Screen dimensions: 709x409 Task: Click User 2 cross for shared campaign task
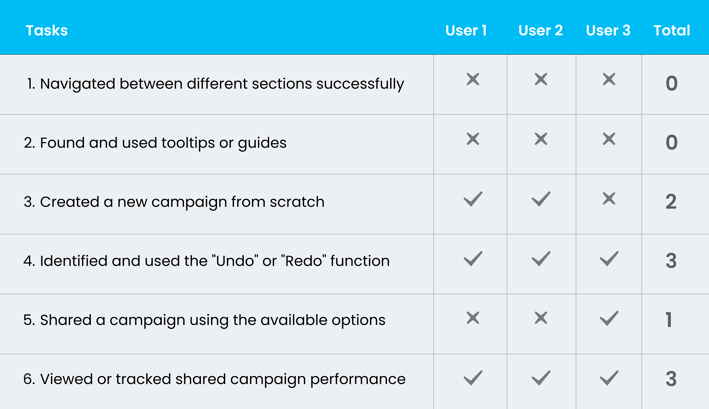(x=540, y=318)
